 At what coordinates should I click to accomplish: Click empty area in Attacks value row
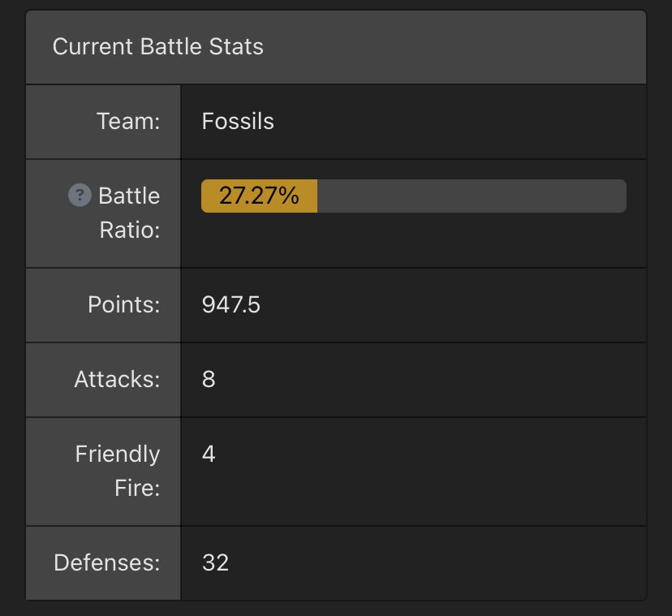click(x=429, y=379)
